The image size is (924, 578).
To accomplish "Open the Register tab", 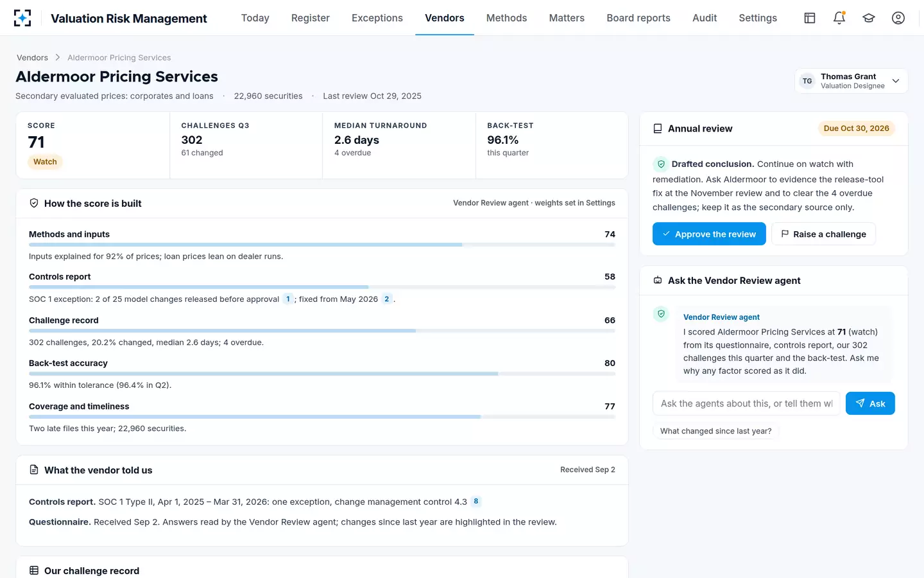I will (311, 18).
